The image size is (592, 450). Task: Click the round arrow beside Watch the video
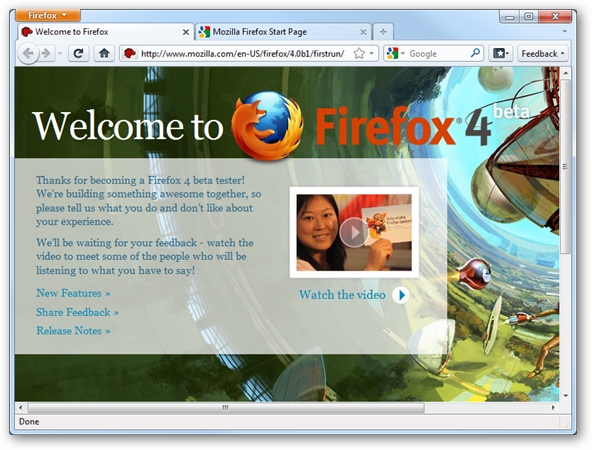tap(401, 295)
